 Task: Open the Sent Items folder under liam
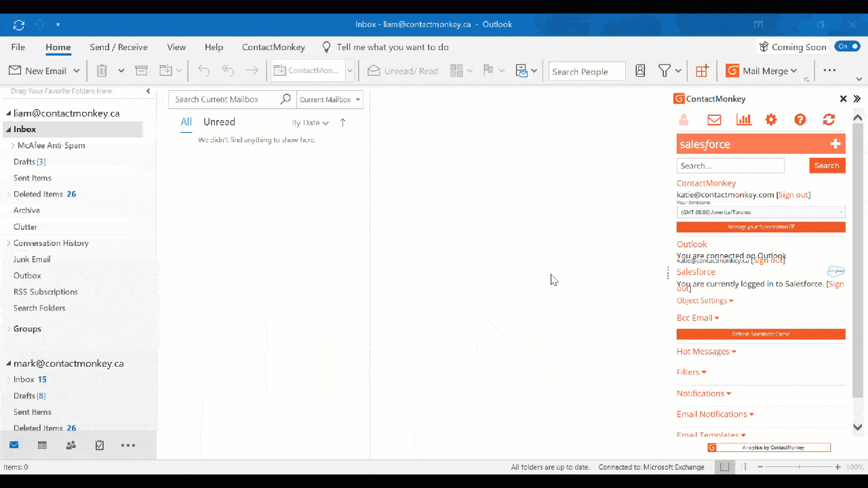[33, 178]
